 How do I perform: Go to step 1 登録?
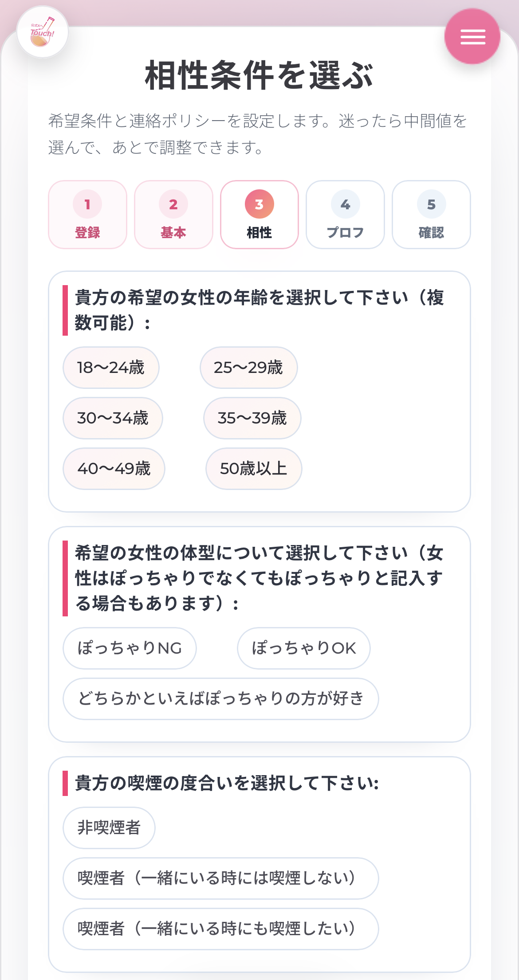pyautogui.click(x=87, y=215)
